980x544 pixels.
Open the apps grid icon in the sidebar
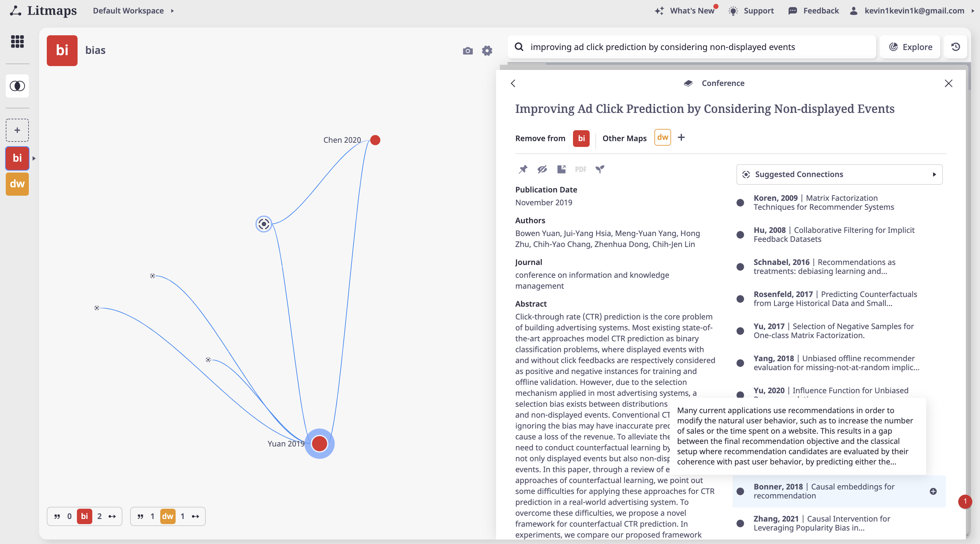tap(17, 41)
